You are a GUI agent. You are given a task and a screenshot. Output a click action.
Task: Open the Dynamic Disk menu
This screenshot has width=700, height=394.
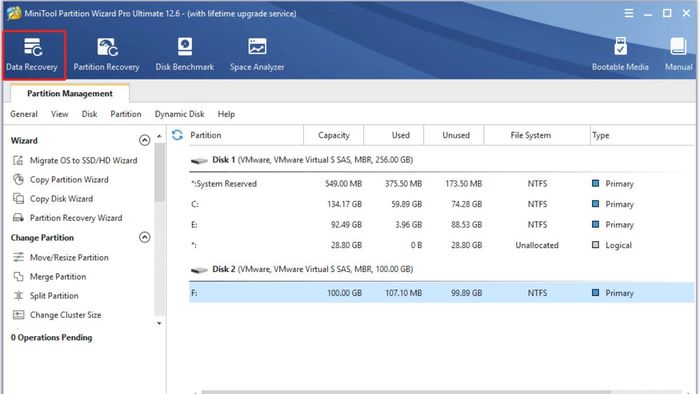pos(179,114)
